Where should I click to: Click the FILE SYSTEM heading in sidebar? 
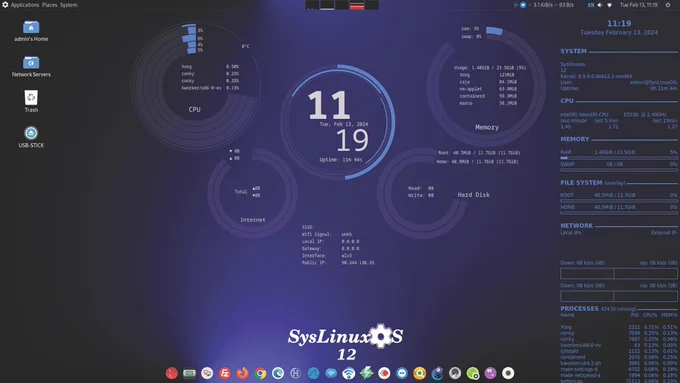pyautogui.click(x=581, y=183)
